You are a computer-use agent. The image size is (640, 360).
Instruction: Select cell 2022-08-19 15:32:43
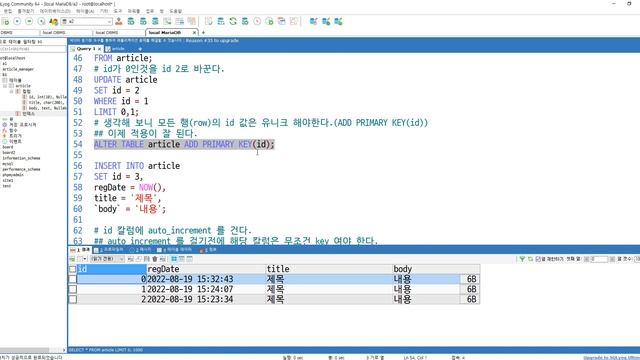coord(206,279)
